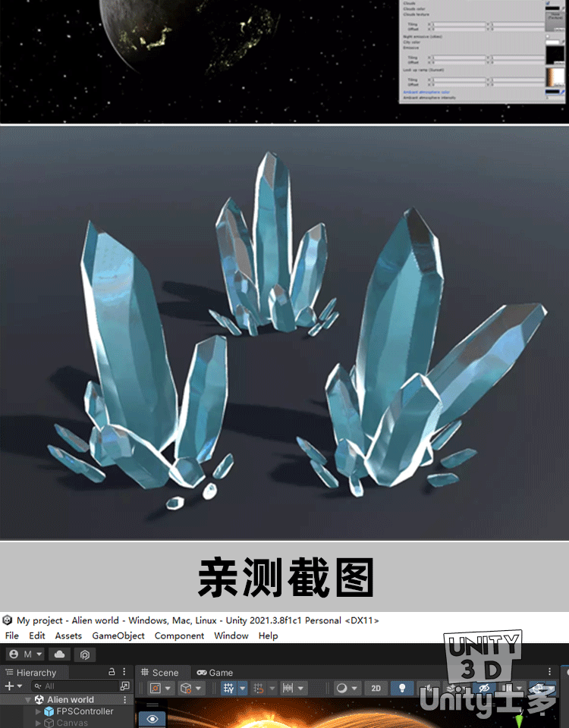569x728 pixels.
Task: Click the Unity logo in the title bar
Action: (x=7, y=620)
